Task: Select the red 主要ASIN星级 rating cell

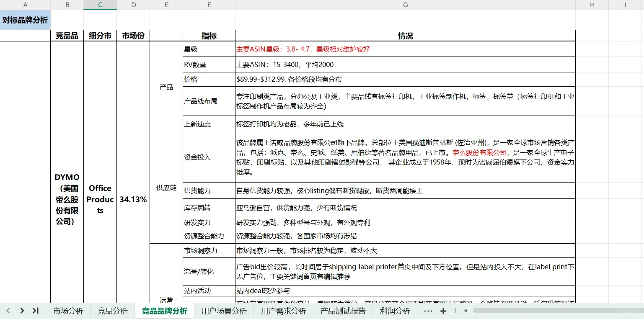Action: [405, 49]
